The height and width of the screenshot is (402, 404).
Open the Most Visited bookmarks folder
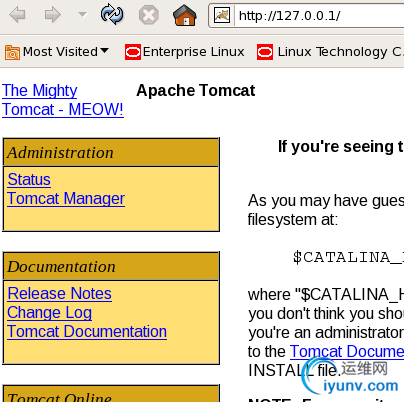(x=57, y=52)
